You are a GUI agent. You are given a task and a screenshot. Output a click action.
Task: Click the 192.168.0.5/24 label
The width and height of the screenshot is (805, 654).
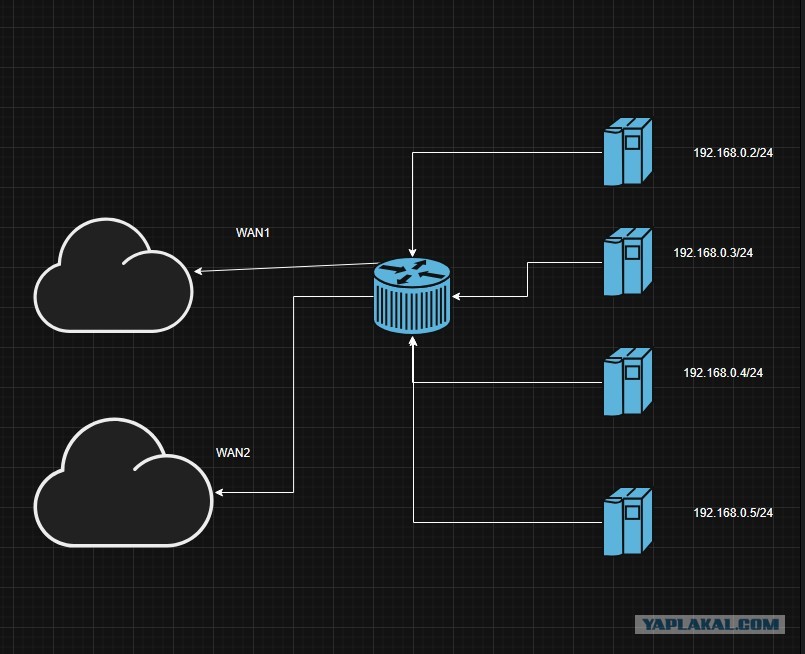point(733,512)
